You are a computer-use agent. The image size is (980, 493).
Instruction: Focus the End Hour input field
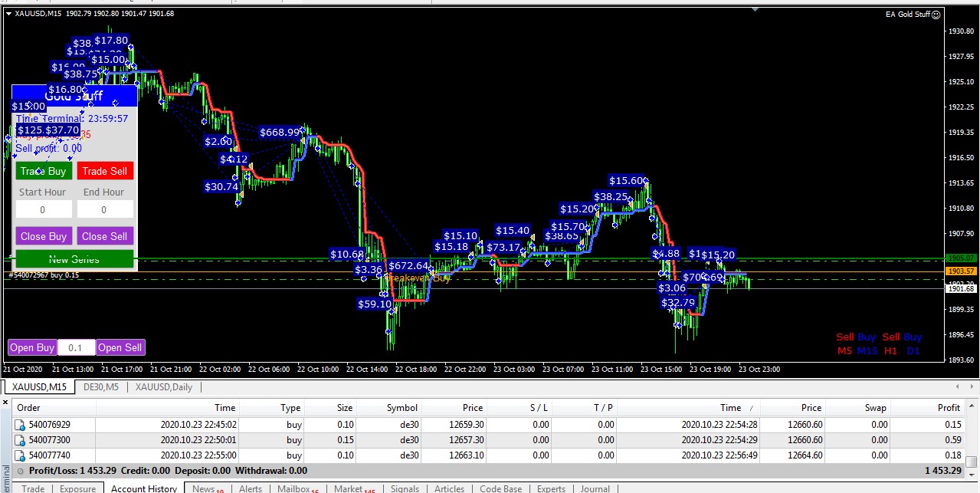pos(105,209)
